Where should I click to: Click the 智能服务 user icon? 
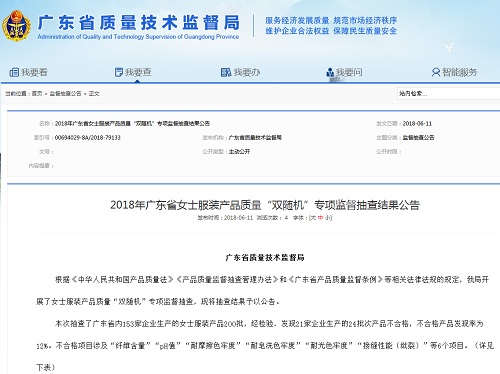click(435, 72)
